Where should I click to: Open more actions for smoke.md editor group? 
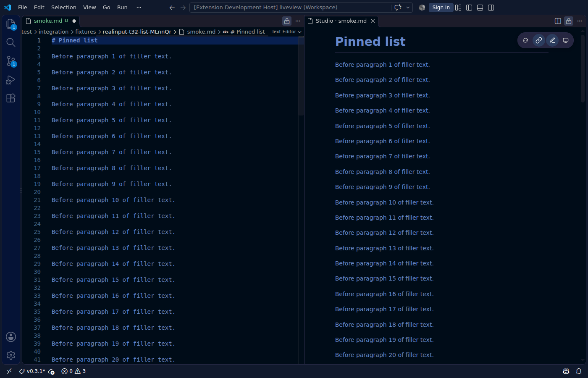tap(298, 21)
